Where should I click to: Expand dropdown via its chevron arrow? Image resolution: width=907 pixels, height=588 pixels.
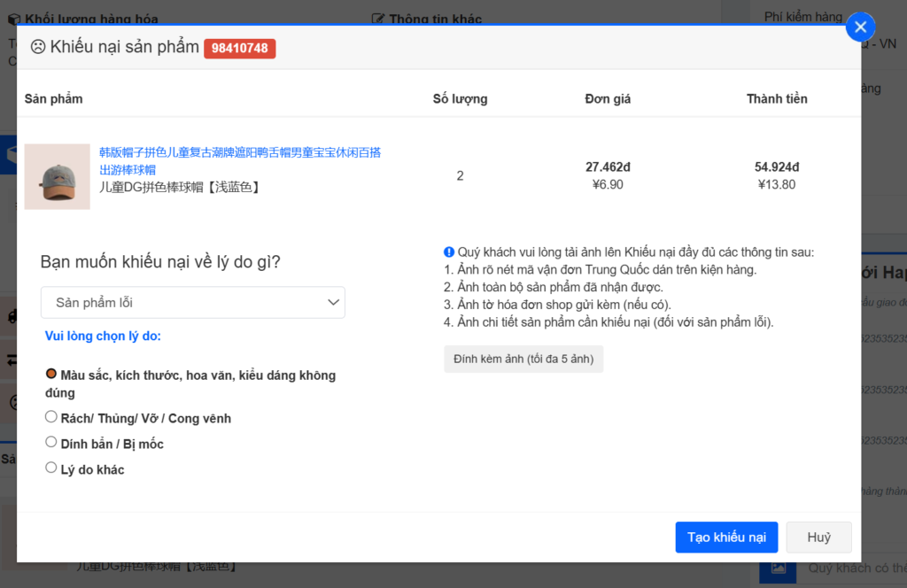333,303
